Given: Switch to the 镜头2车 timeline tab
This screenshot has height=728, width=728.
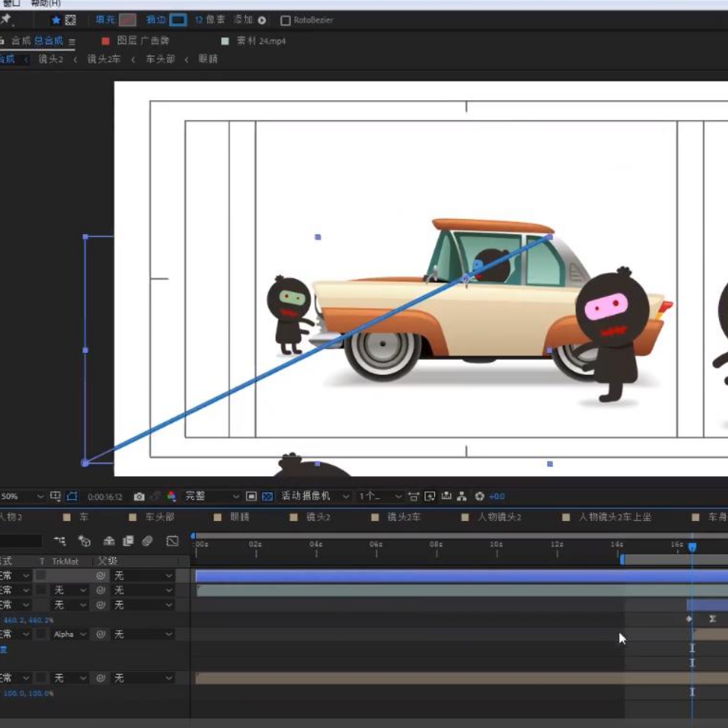Looking at the screenshot, I should point(404,517).
